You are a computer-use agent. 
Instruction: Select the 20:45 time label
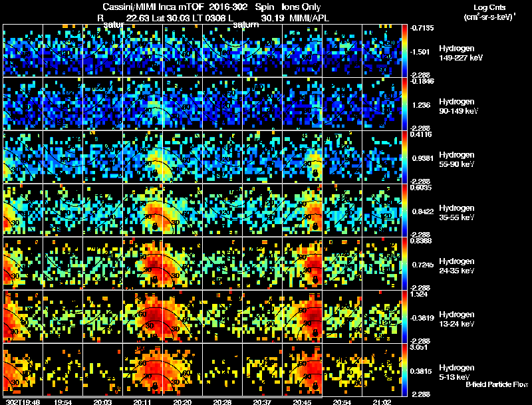coord(302,402)
